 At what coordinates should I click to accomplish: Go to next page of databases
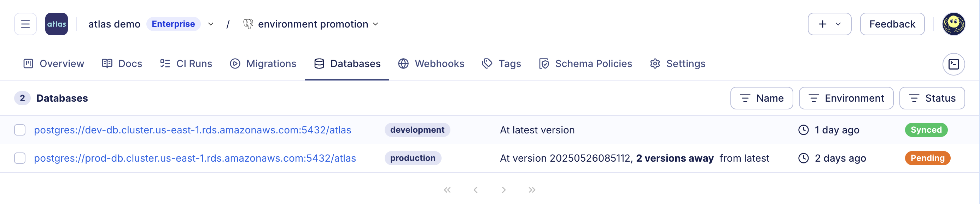pos(503,190)
